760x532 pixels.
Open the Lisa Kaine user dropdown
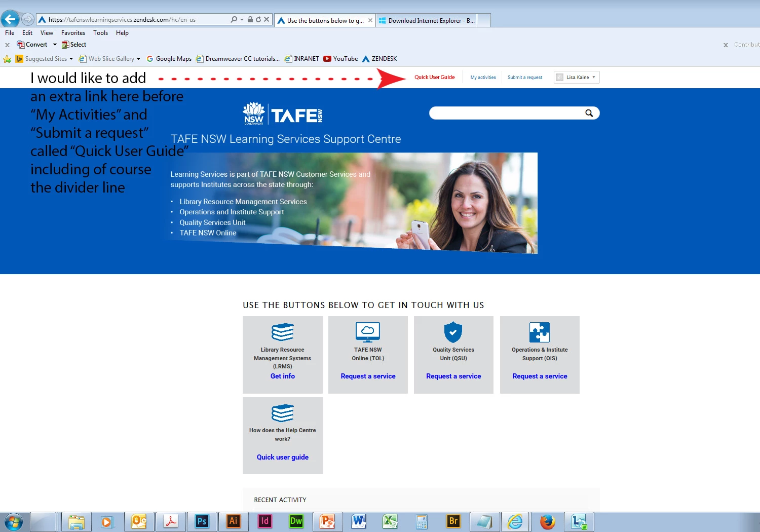pyautogui.click(x=577, y=78)
